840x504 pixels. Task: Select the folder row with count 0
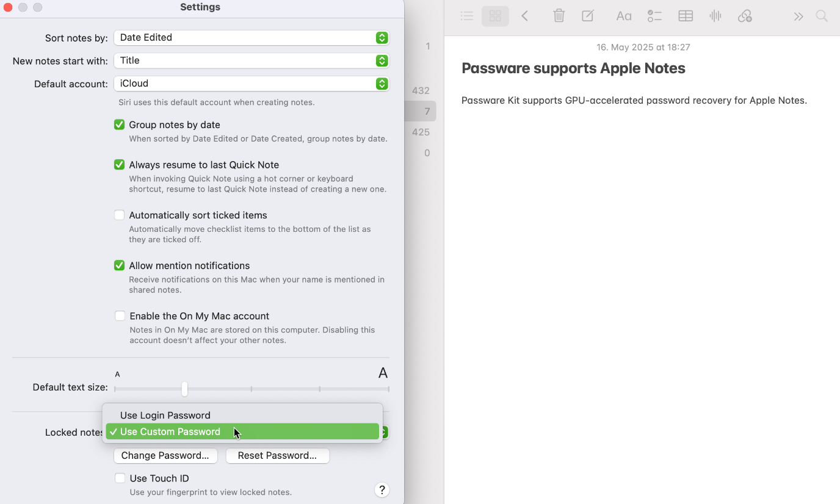421,153
